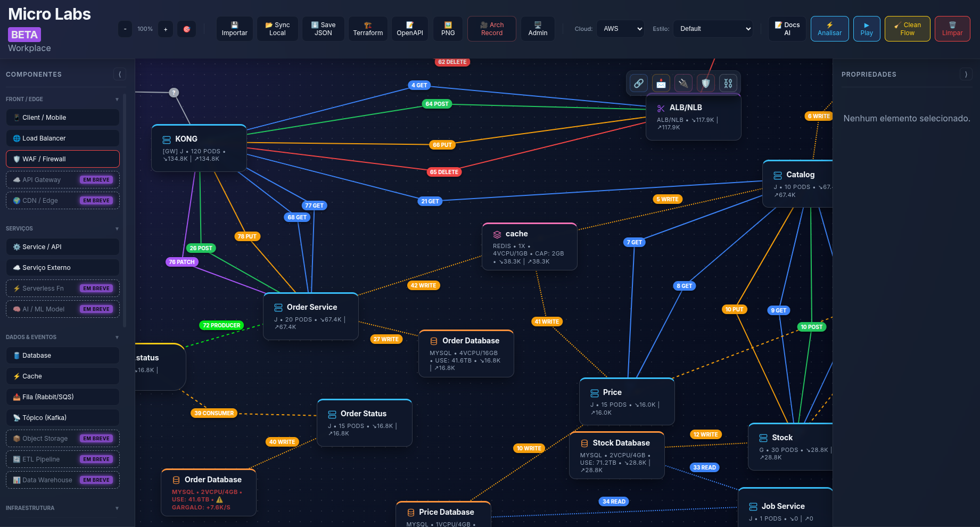Start Arch Record from the toolbar
Viewport: 980px width, 527px height.
click(491, 29)
